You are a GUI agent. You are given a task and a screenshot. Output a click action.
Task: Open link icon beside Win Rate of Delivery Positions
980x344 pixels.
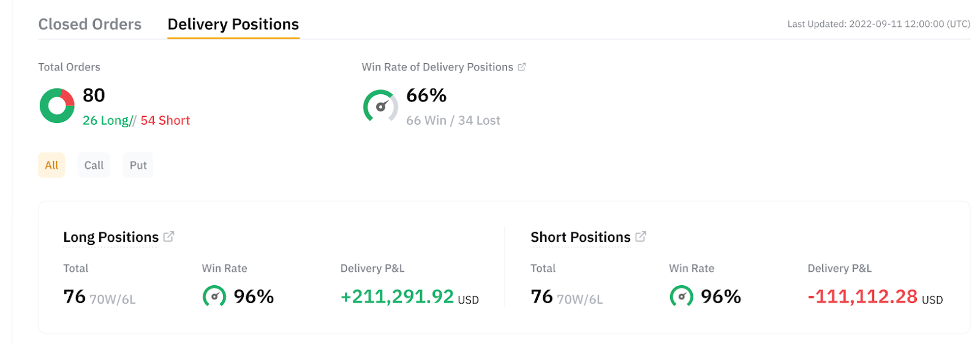click(522, 67)
